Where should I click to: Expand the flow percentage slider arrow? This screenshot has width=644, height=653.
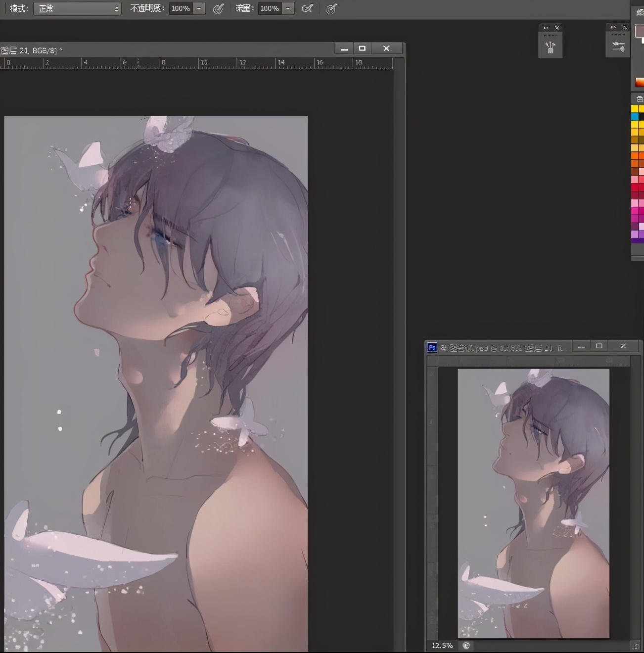(288, 8)
